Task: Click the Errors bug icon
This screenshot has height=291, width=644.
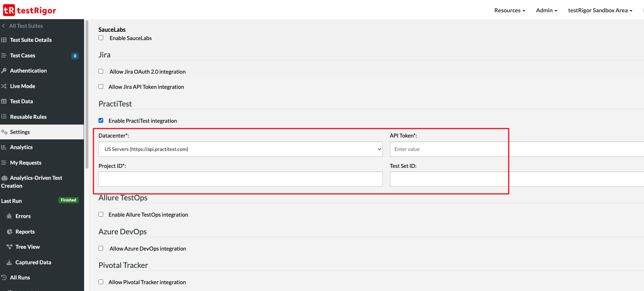Action: point(9,216)
